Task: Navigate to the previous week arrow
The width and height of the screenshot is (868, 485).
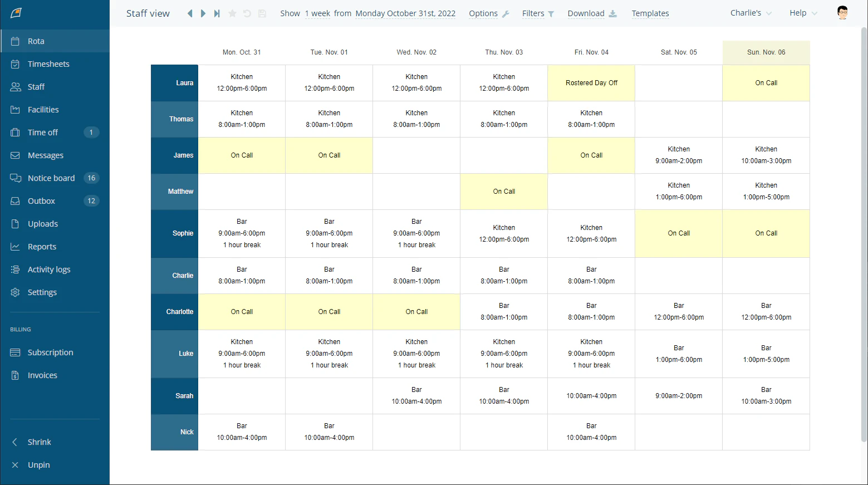Action: 189,13
